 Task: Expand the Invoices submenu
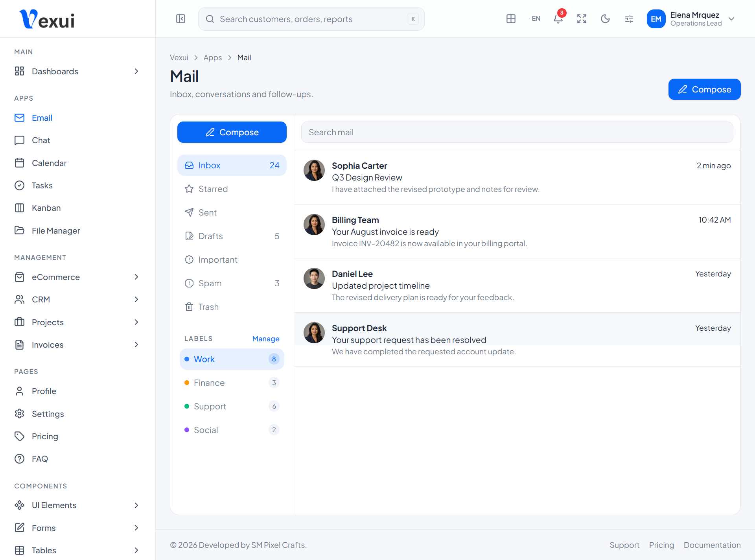pyautogui.click(x=136, y=344)
